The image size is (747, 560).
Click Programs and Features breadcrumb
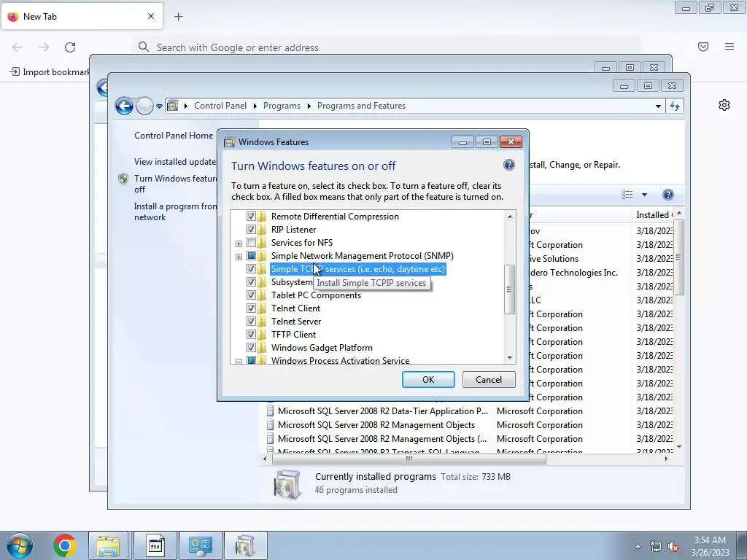click(x=361, y=106)
